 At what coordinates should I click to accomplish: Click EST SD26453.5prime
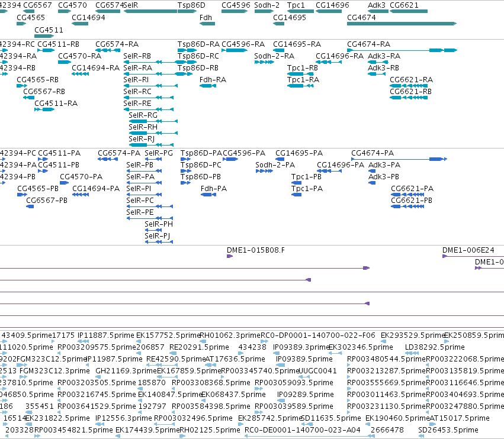[421, 436]
